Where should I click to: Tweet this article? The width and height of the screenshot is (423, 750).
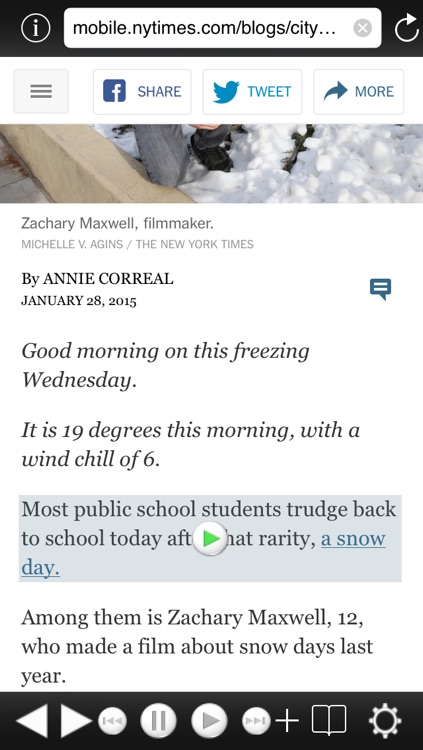pyautogui.click(x=252, y=91)
